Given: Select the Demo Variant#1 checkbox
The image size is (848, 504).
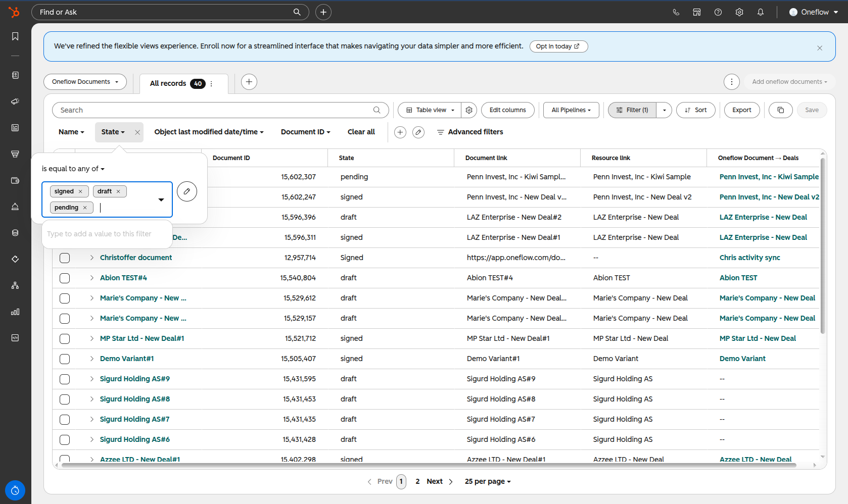Looking at the screenshot, I should pyautogui.click(x=65, y=359).
